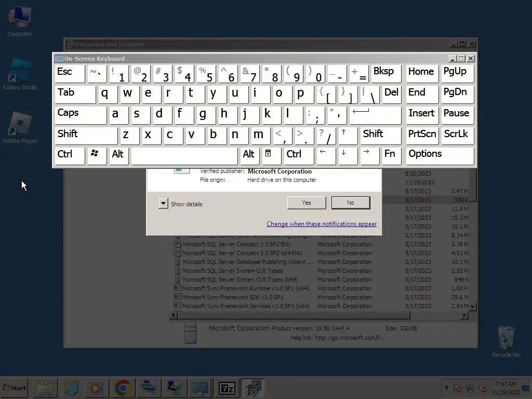532x399 pixels.
Task: Click the End key
Action: click(422, 95)
